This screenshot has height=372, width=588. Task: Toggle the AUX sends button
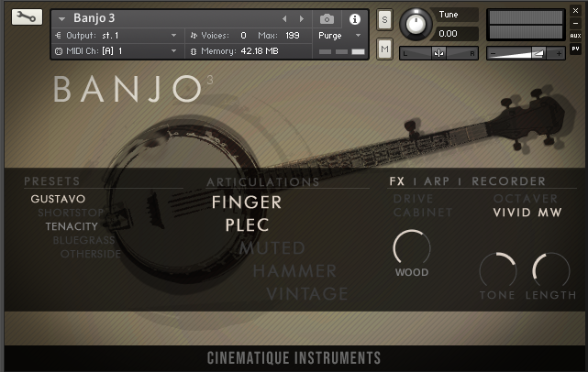click(575, 36)
